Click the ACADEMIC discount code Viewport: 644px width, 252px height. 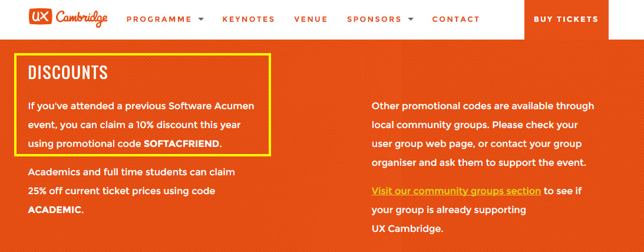click(54, 210)
